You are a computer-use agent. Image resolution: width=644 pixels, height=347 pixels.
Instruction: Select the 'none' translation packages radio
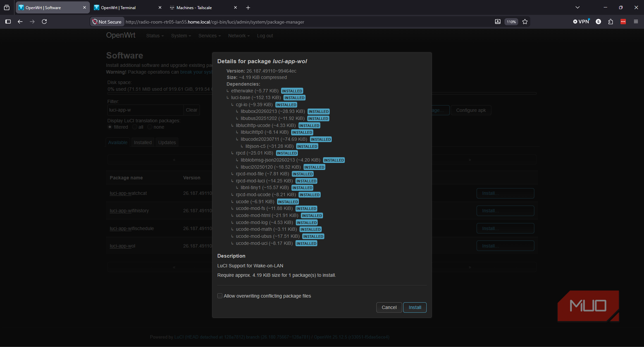click(149, 127)
